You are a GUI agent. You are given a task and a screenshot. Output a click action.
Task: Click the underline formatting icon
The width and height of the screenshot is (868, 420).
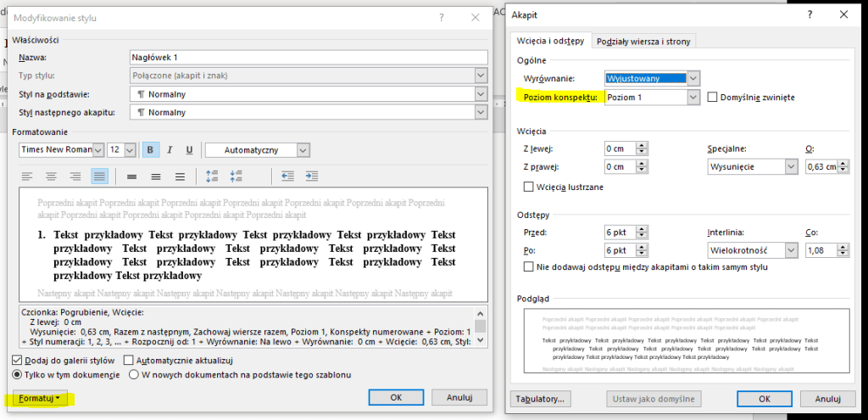189,150
